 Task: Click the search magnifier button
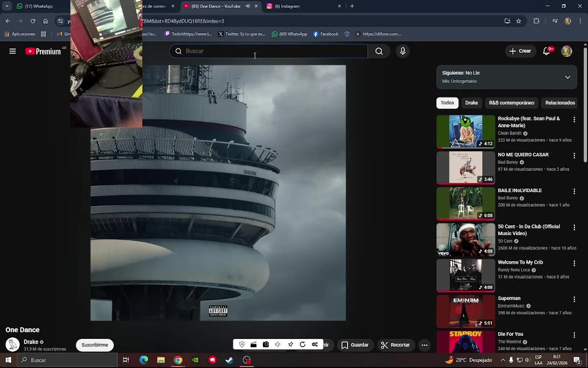pos(379,51)
